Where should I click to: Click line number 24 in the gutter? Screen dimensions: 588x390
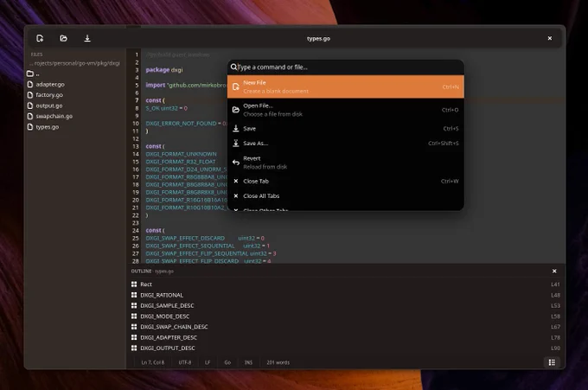coord(136,230)
